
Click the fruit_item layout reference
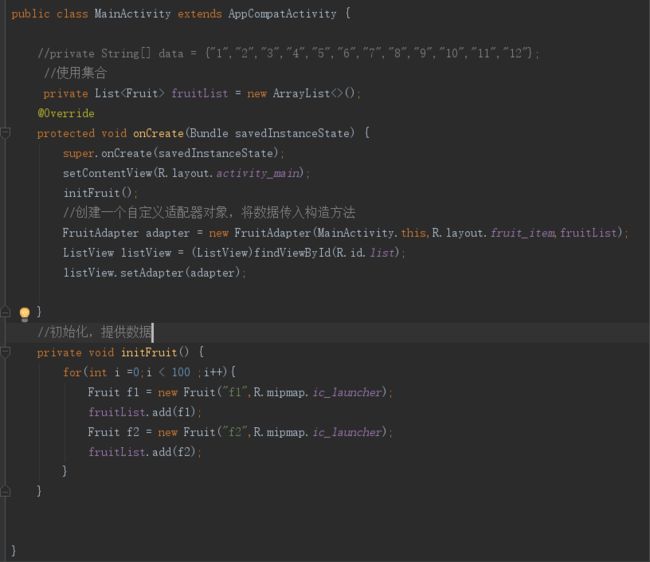[522, 233]
